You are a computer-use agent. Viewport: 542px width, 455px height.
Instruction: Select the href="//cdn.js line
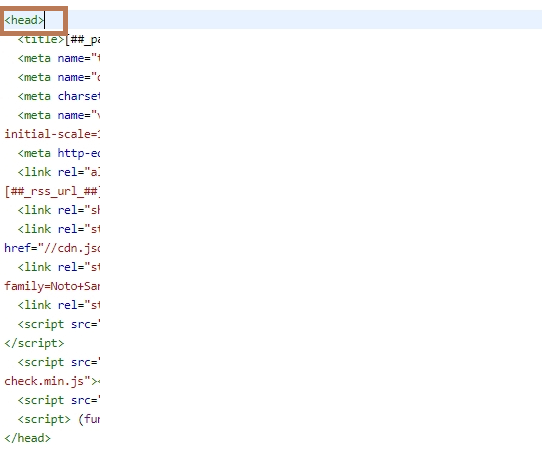tap(52, 248)
